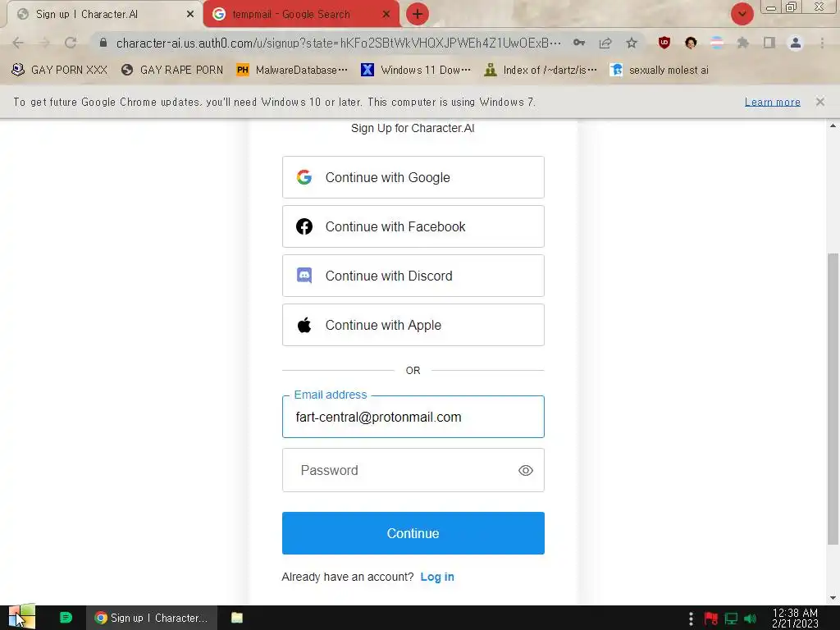Screen dimensions: 840x630
Task: Open the tab search dropdown arrow
Action: 742,14
